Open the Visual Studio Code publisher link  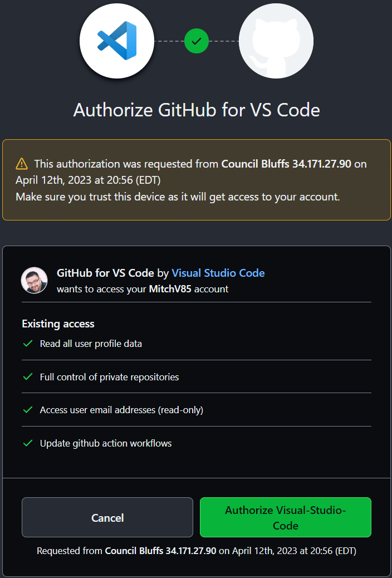click(218, 273)
